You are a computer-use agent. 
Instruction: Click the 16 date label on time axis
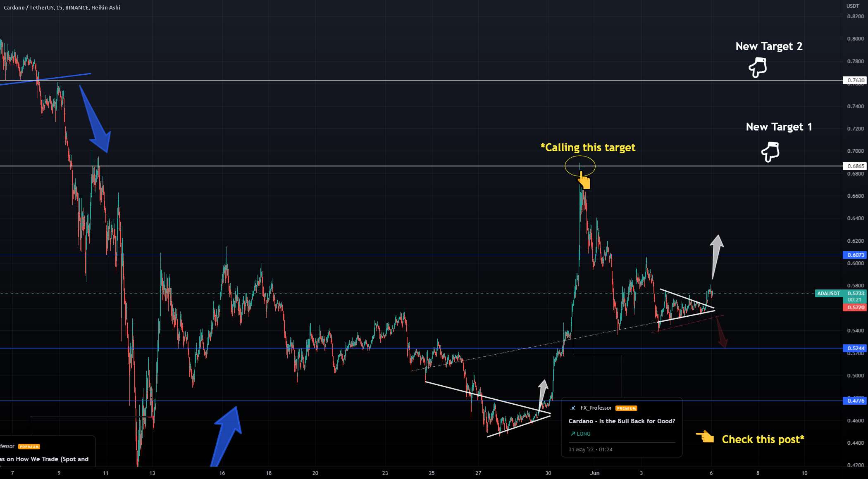point(222,473)
